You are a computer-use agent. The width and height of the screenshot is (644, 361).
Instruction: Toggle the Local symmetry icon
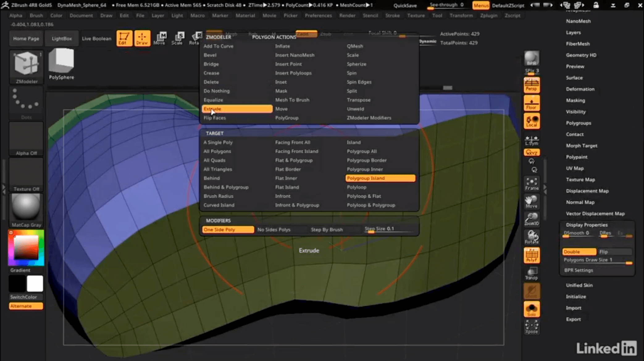pos(532,121)
